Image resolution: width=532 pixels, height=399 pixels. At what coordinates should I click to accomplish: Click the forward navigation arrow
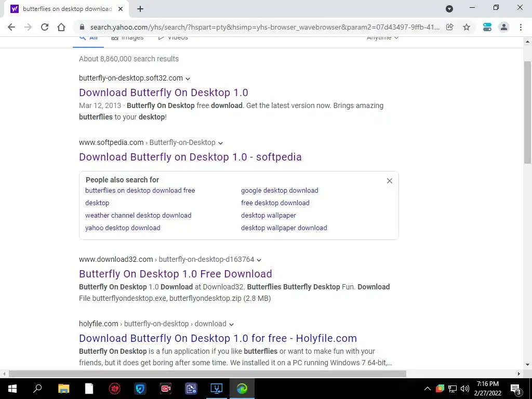[28, 27]
